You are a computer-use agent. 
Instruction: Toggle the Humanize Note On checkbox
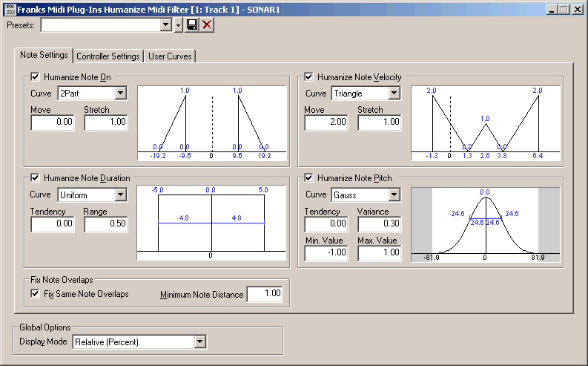point(35,77)
